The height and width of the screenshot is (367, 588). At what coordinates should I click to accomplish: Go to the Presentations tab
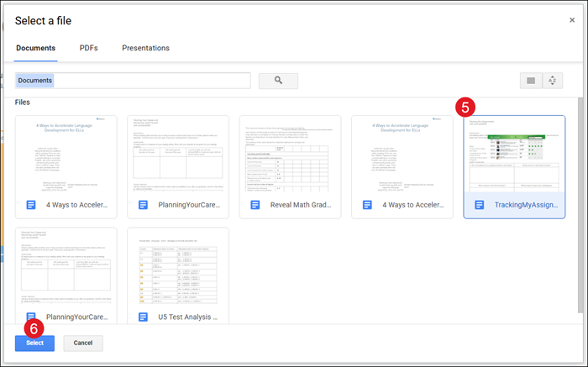click(145, 48)
